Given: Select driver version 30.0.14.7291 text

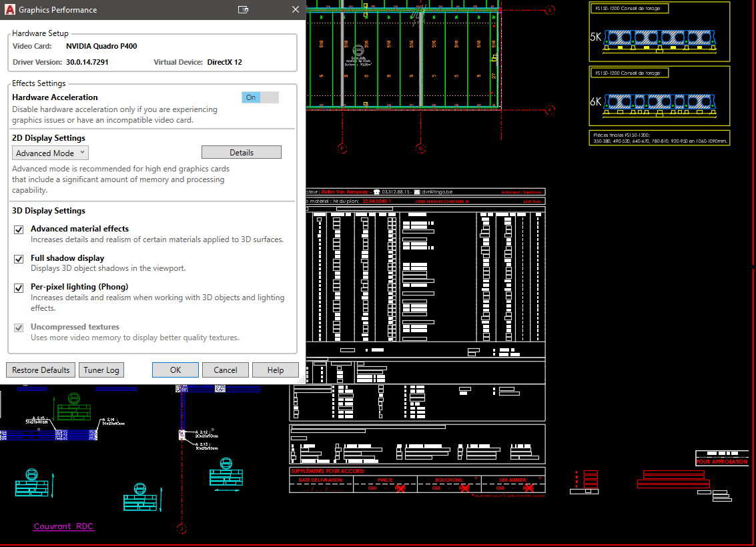Looking at the screenshot, I should 87,62.
